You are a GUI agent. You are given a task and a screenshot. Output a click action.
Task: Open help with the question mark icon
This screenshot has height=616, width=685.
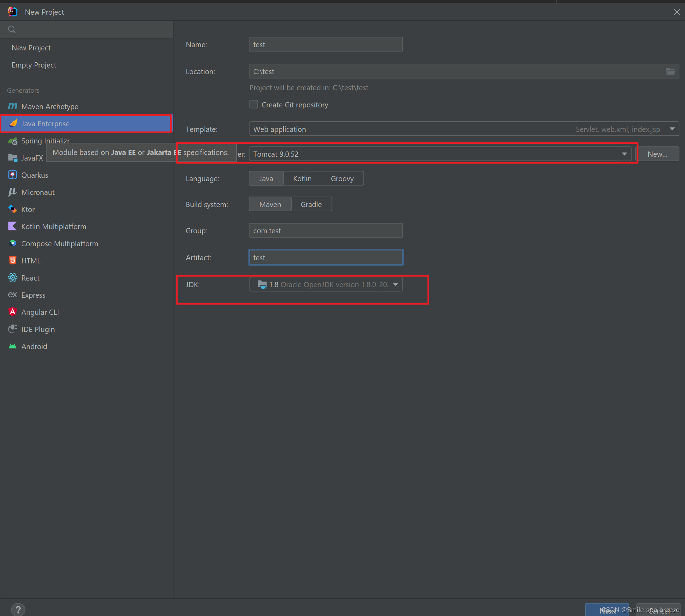click(x=18, y=610)
